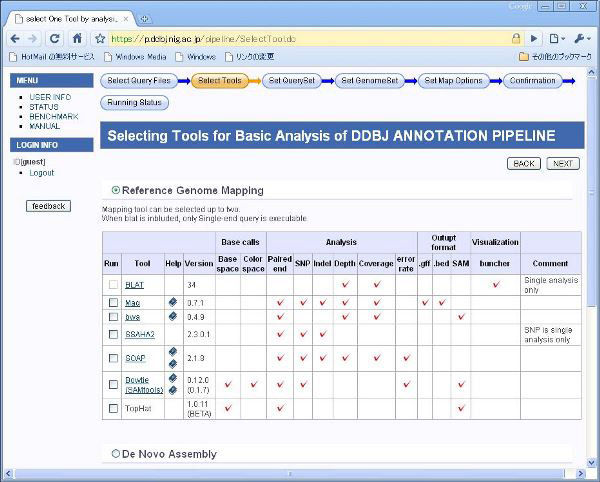The image size is (600, 482).
Task: Click the browser reload icon
Action: (55, 38)
